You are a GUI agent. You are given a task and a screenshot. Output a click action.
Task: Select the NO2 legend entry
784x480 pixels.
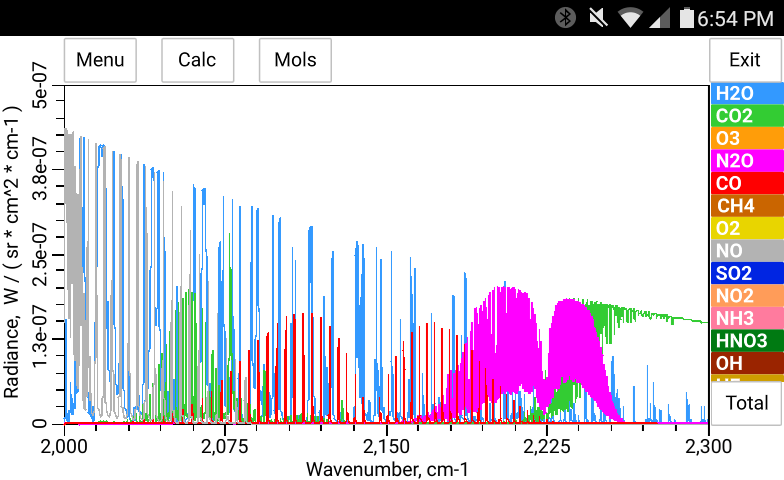click(x=746, y=296)
